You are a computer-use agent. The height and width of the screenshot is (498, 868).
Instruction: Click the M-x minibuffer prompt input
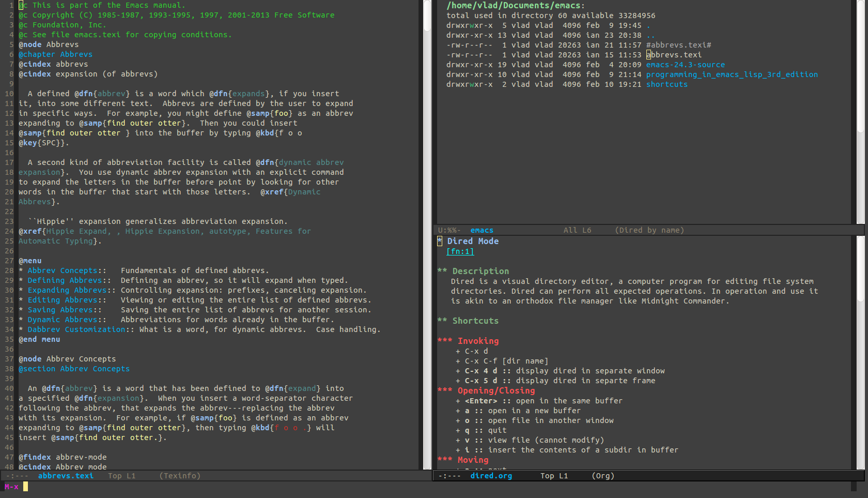click(26, 487)
